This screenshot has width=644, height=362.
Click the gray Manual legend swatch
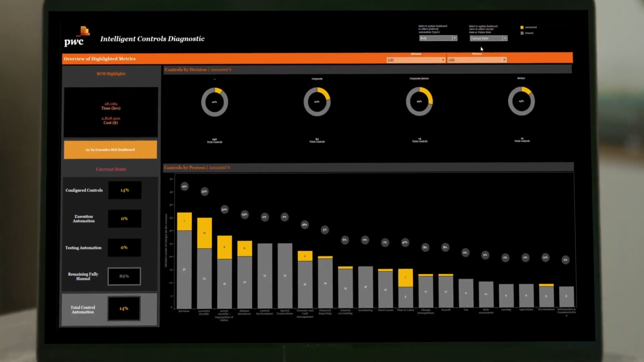coord(522,33)
